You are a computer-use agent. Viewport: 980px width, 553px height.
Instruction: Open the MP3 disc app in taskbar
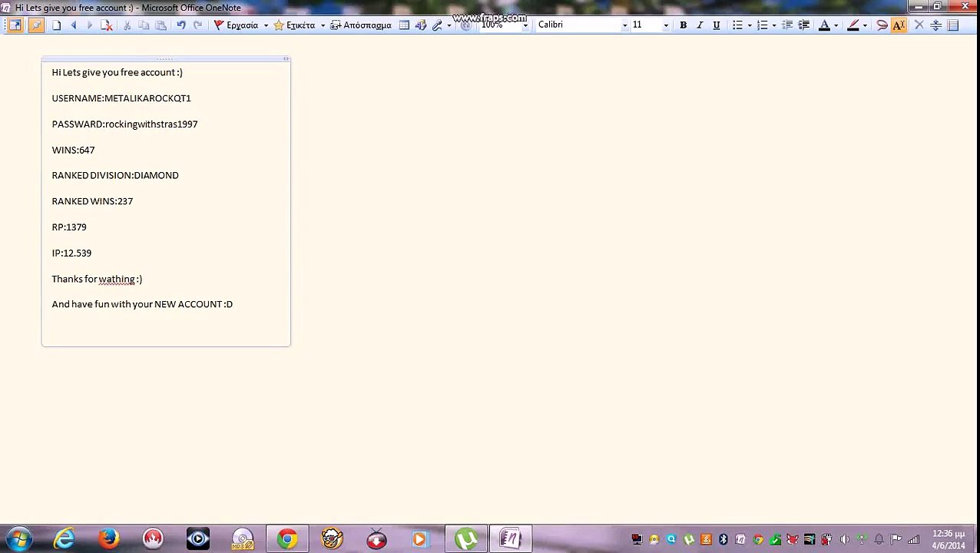point(243,539)
